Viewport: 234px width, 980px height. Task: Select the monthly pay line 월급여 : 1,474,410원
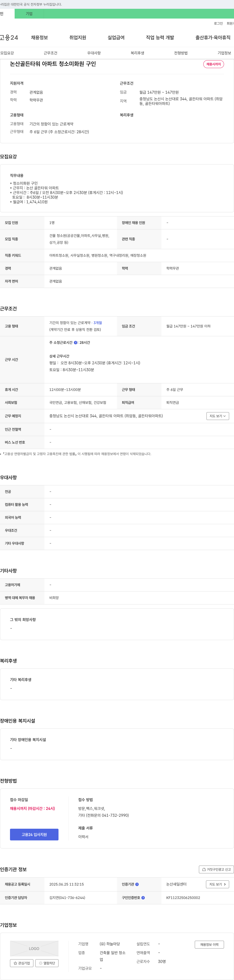click(29, 202)
